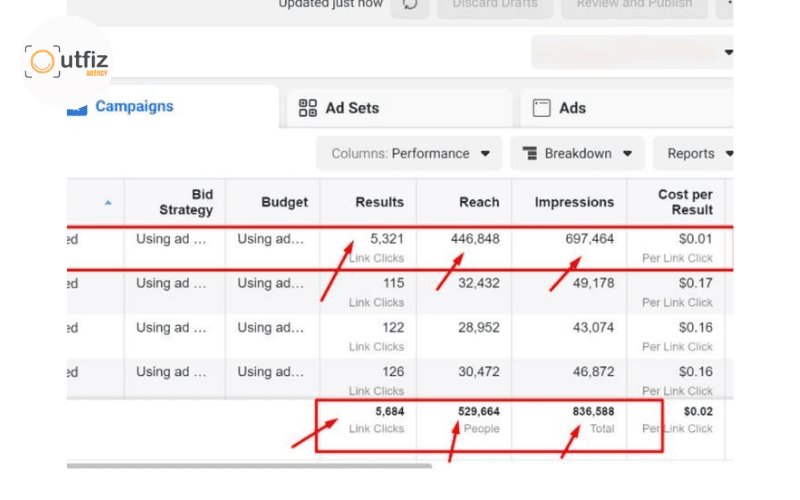The height and width of the screenshot is (500, 800).
Task: Click the $0.02 total cost per link click
Action: [x=698, y=411]
